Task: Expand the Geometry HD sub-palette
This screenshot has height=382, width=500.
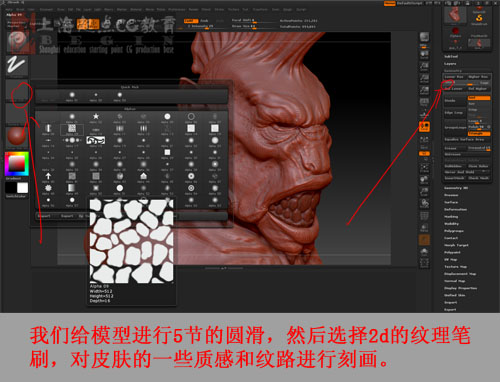Action: (455, 188)
